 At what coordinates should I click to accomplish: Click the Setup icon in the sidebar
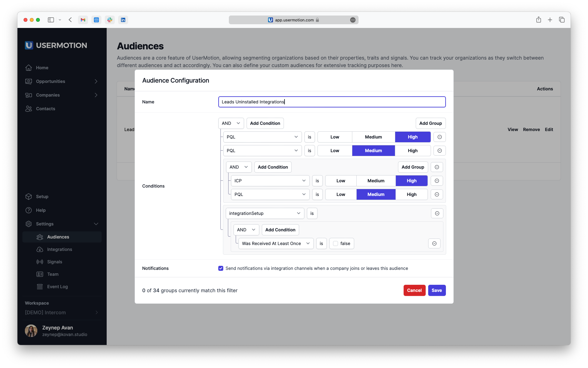(29, 197)
